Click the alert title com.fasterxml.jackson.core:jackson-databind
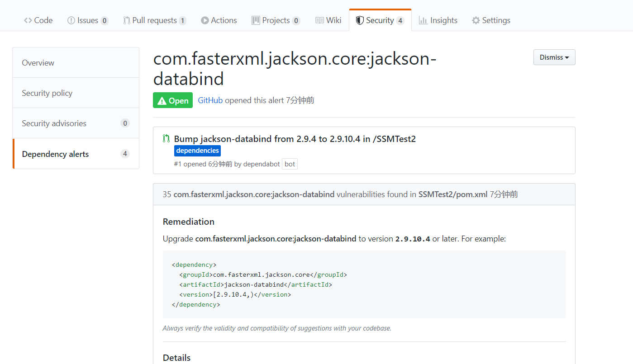 coord(295,69)
